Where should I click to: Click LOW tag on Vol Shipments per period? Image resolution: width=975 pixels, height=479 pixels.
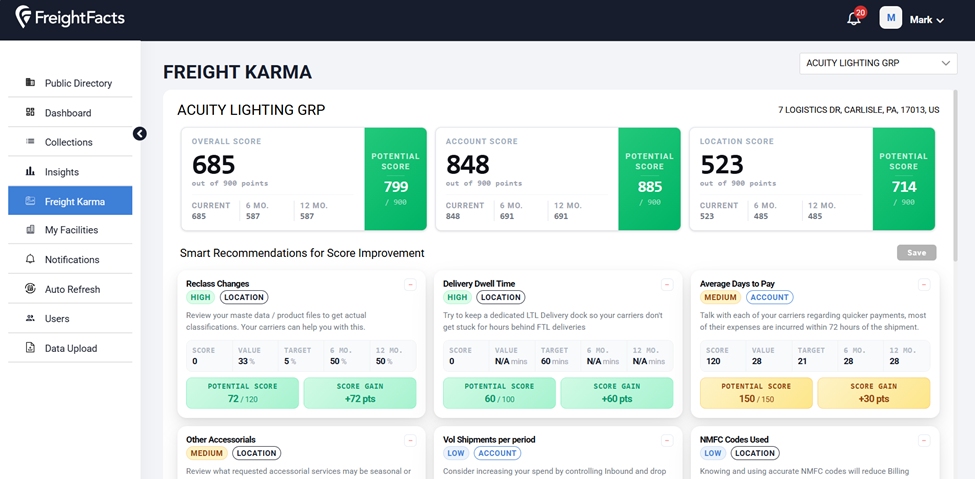[x=456, y=453]
